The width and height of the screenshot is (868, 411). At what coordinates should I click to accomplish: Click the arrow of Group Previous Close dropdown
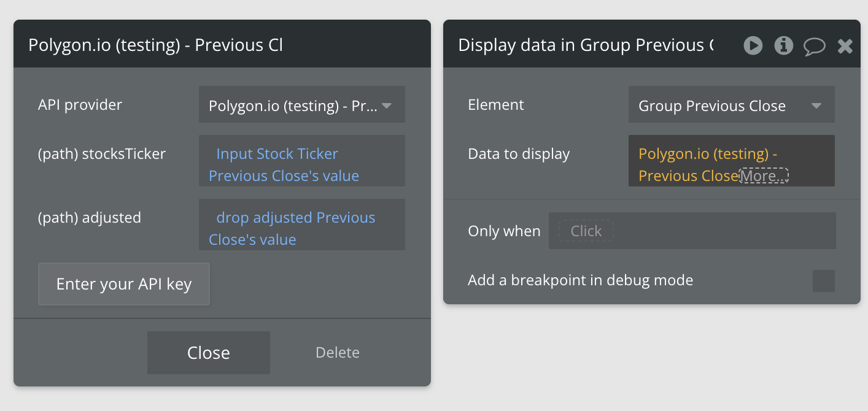tap(816, 106)
